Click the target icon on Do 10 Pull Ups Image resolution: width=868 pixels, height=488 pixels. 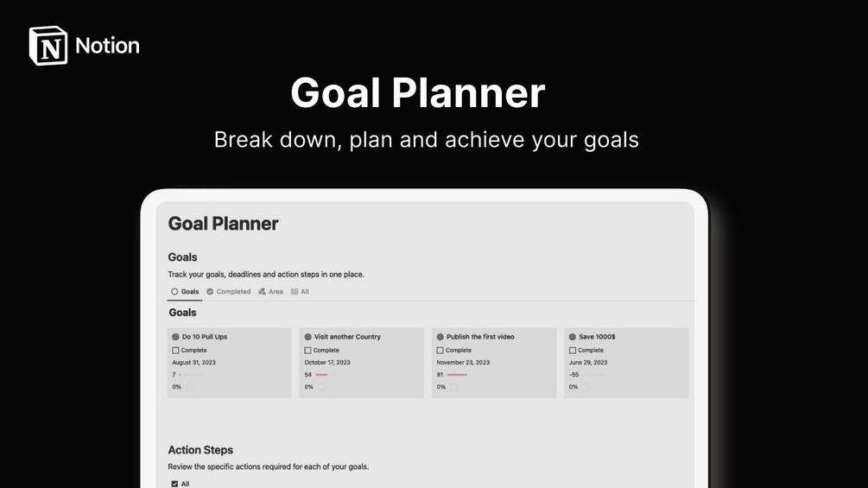(x=175, y=336)
